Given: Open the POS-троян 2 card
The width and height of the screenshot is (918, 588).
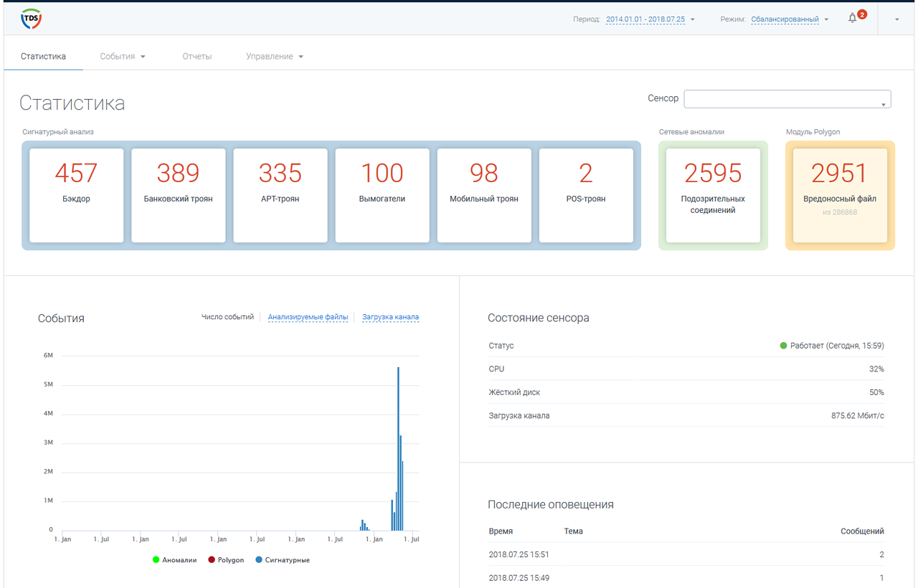Looking at the screenshot, I should click(585, 195).
